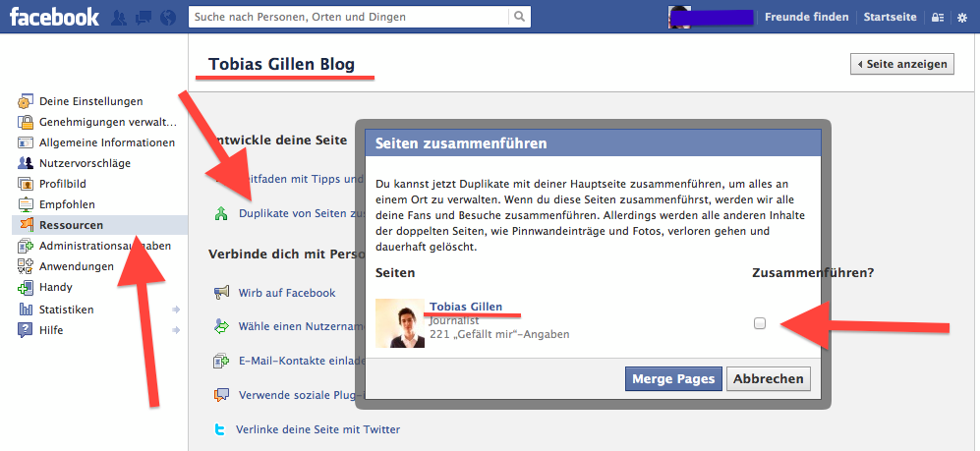Screen dimensions: 980x451
Task: Click the Abbrechen button
Action: (768, 378)
